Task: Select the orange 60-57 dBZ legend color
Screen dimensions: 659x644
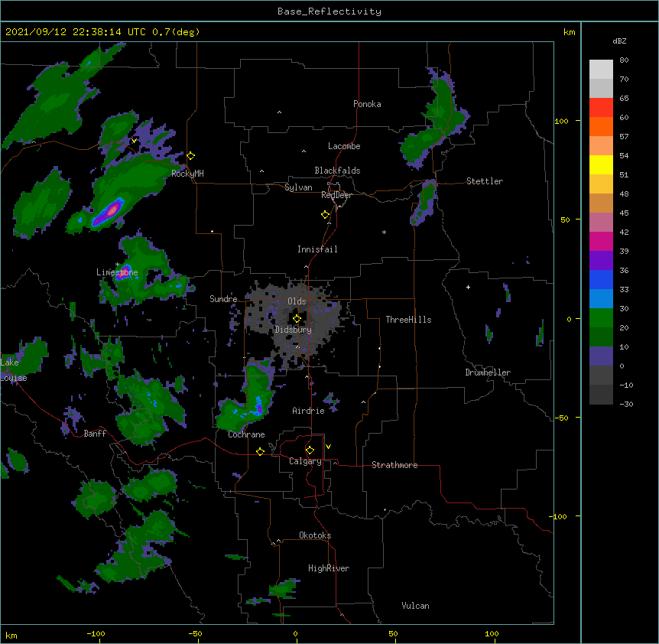Action: click(x=601, y=126)
